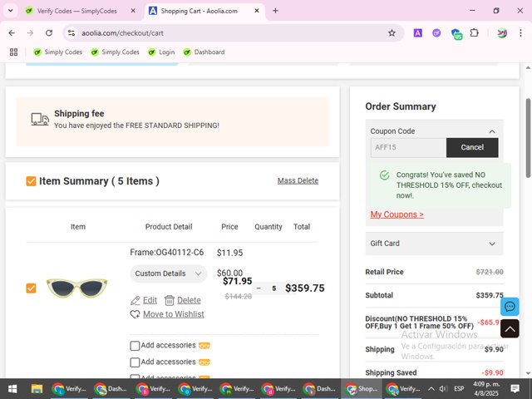The width and height of the screenshot is (532, 399).
Task: Reload the Aoolia cart page
Action: pos(49,33)
